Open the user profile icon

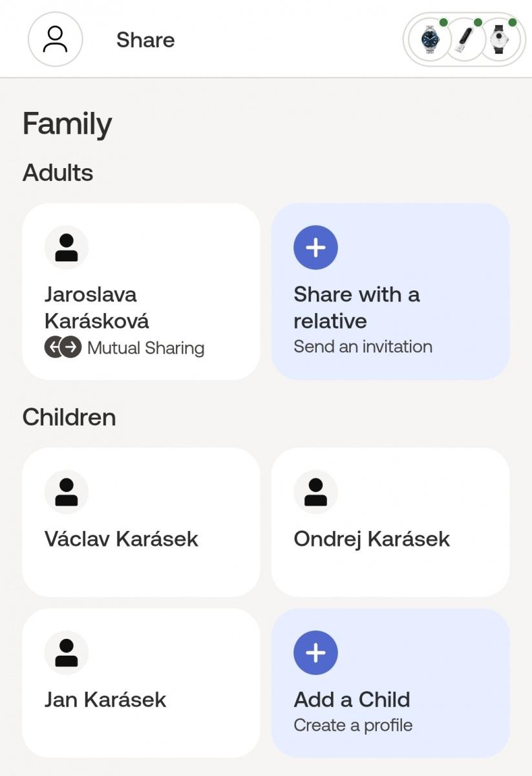pyautogui.click(x=55, y=39)
